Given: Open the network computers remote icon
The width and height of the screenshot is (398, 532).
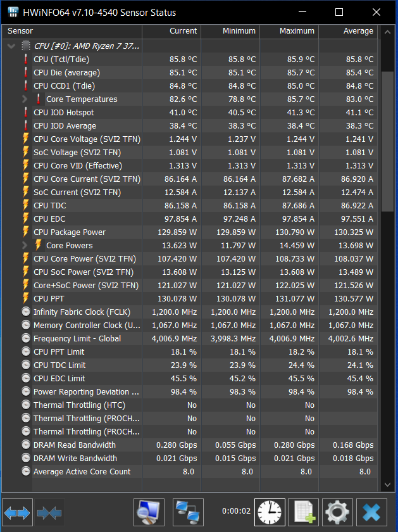Looking at the screenshot, I should [x=188, y=512].
